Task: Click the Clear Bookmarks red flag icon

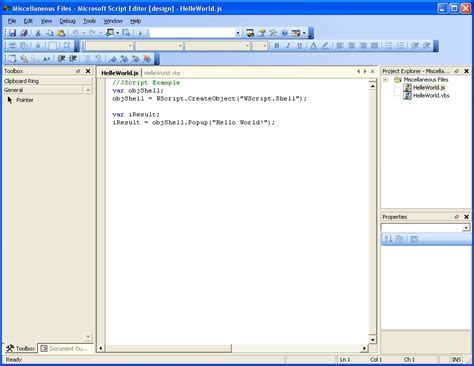Action: (147, 59)
